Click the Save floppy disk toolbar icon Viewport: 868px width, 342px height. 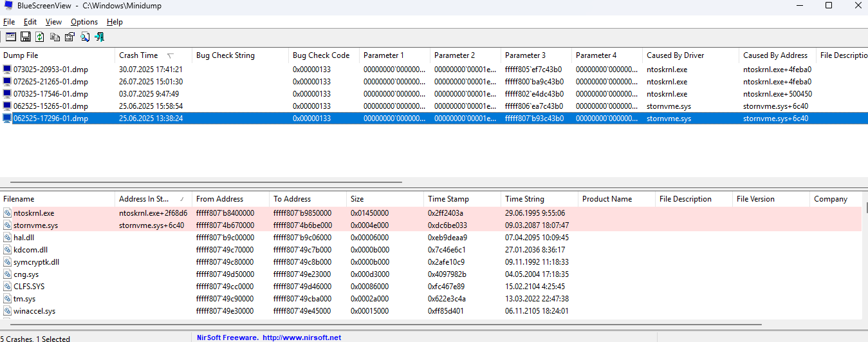point(26,37)
